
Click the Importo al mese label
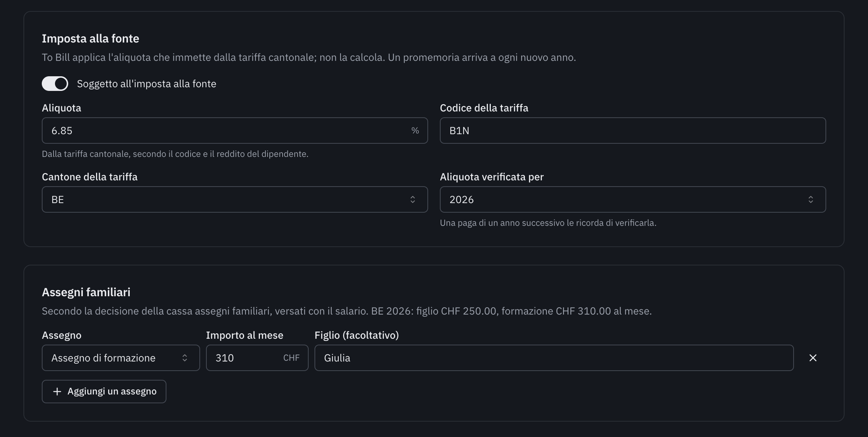tap(244, 335)
